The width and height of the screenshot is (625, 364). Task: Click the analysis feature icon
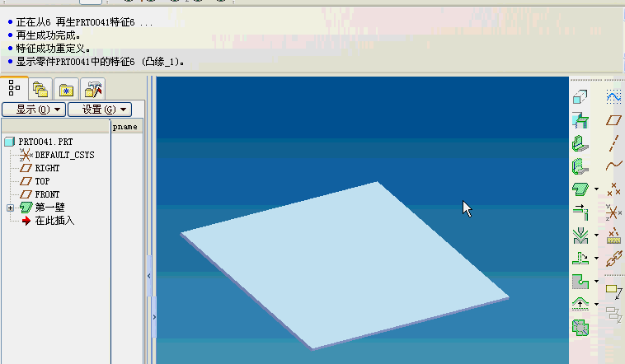point(613,236)
